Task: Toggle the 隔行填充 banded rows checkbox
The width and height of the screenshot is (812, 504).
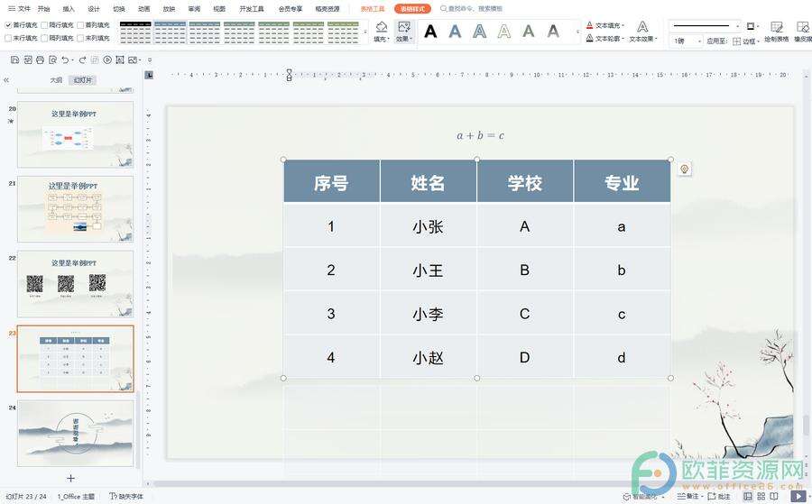Action: click(44, 25)
